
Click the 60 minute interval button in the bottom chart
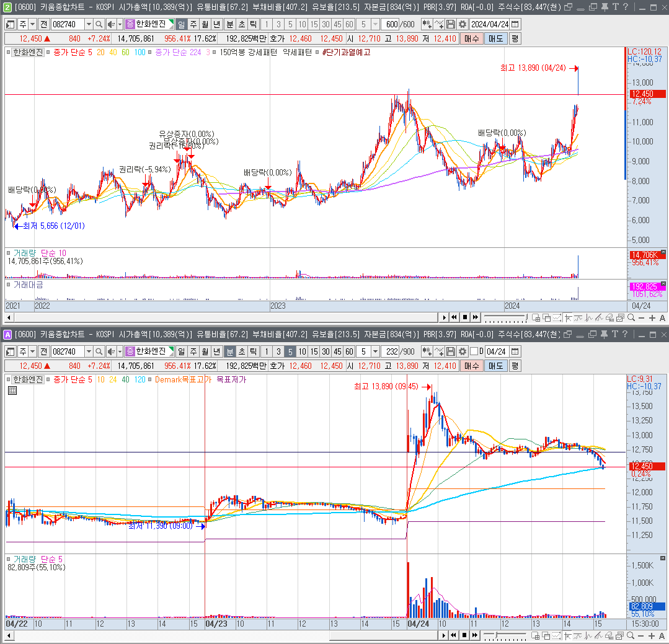click(x=350, y=351)
